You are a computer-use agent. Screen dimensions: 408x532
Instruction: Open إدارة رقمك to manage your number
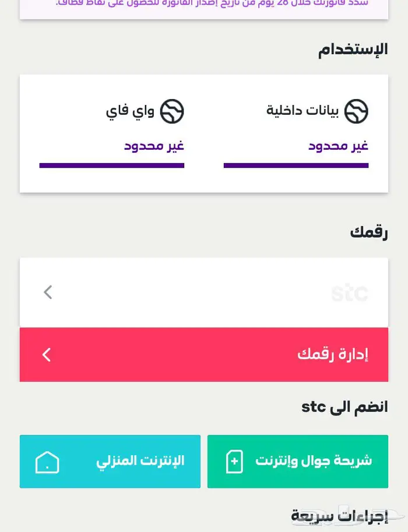(x=204, y=354)
